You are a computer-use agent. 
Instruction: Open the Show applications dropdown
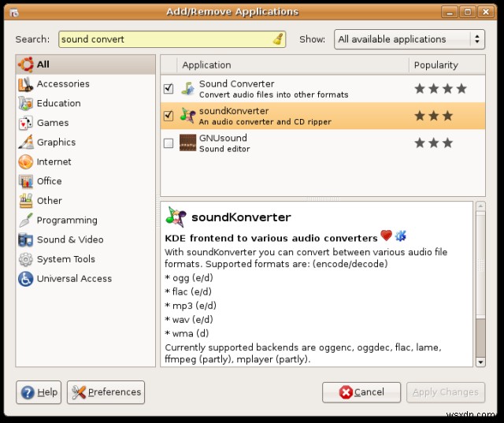click(x=409, y=39)
